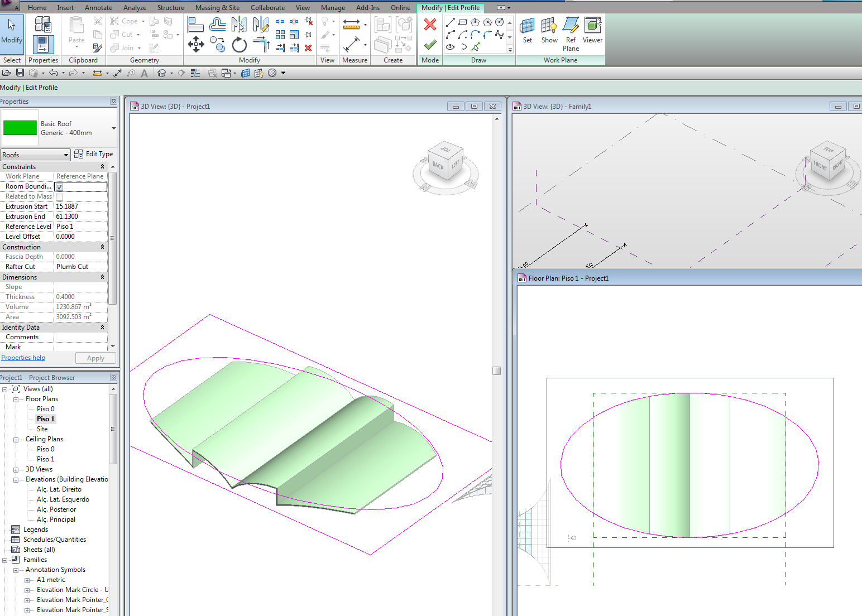Screen dimensions: 862x616
Task: Toggle the Related to Mass checkbox
Action: 60,197
